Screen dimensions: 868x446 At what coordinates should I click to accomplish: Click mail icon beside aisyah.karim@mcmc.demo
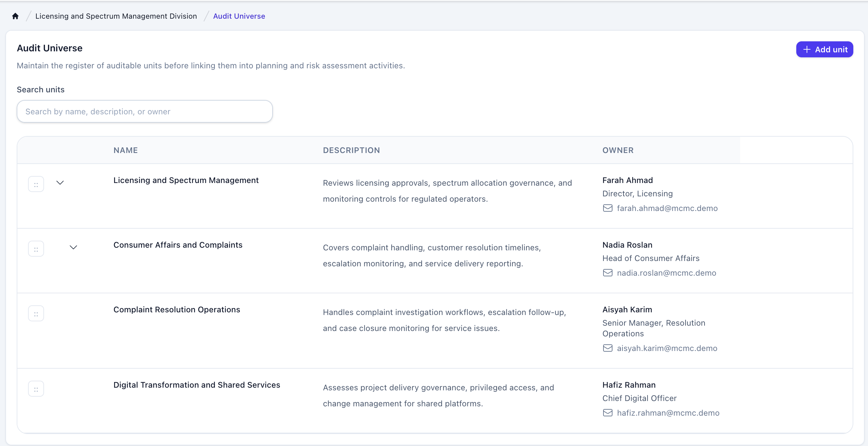tap(607, 348)
